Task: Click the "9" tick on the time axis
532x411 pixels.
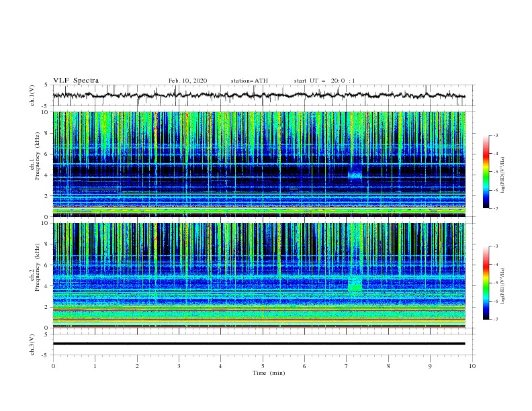Action: 430,366
